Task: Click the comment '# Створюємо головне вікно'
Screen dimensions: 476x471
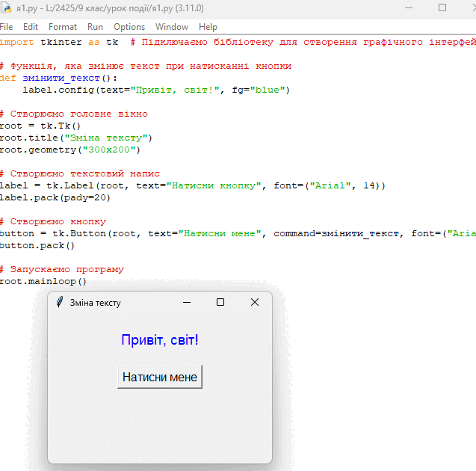Action: pyautogui.click(x=74, y=114)
